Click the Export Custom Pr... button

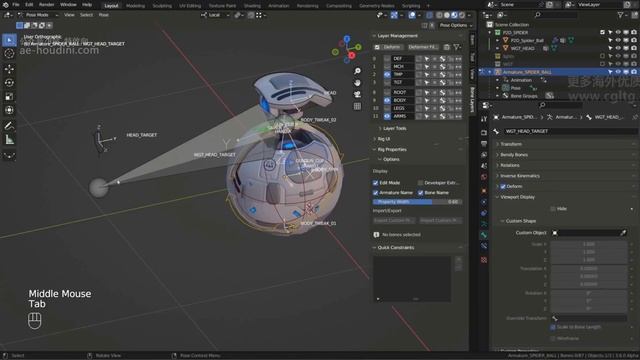click(394, 220)
